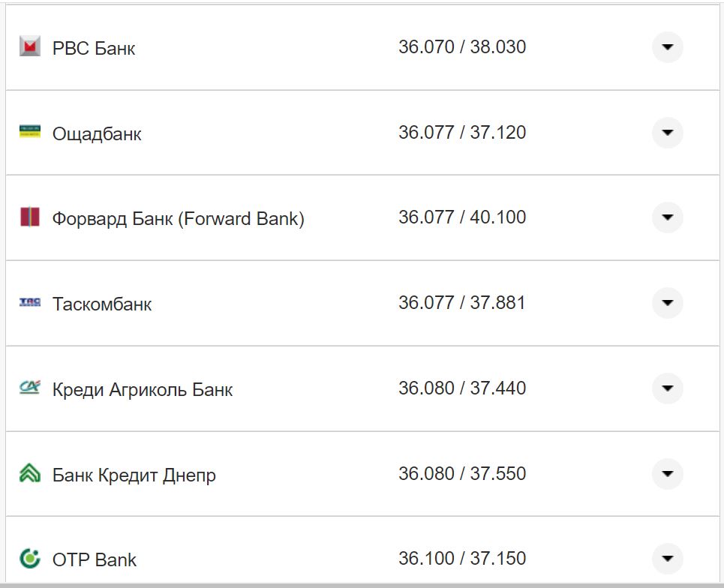Image resolution: width=724 pixels, height=588 pixels.
Task: Click the 36.070 / 38.030 rate value
Action: click(x=462, y=47)
